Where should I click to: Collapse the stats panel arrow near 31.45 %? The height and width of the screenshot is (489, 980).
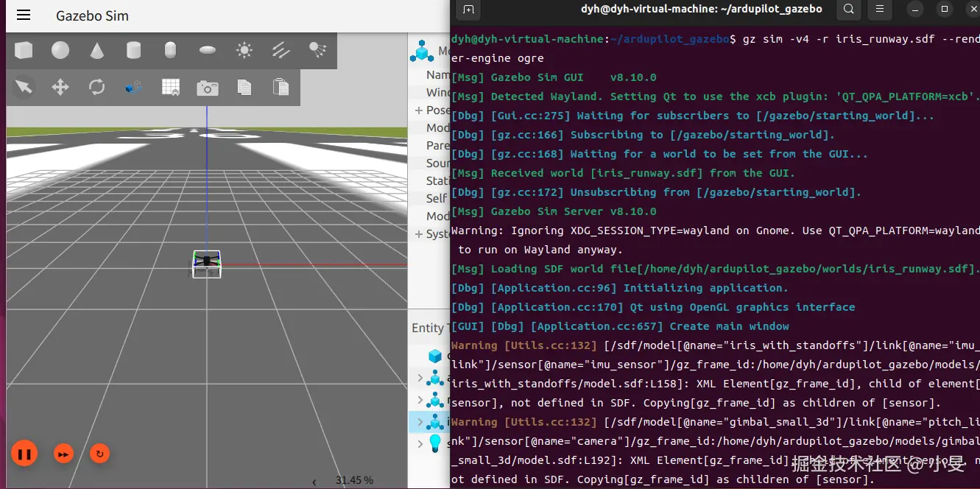[314, 482]
